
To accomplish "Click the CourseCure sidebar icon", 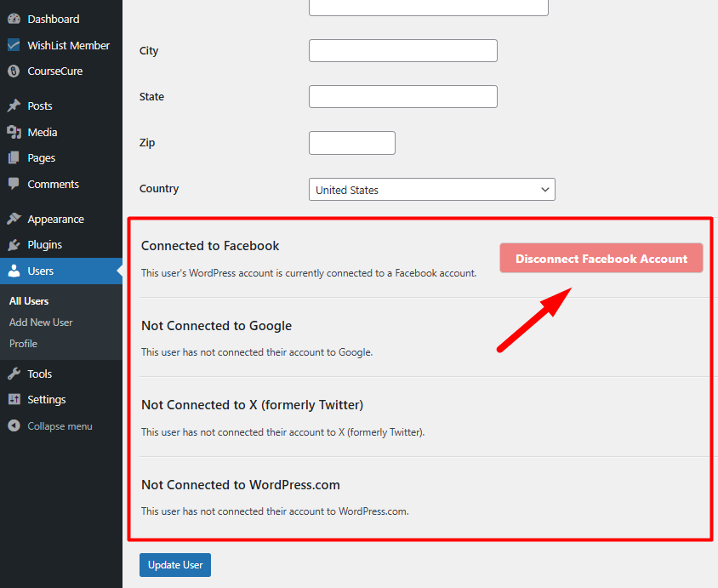I will pyautogui.click(x=14, y=71).
